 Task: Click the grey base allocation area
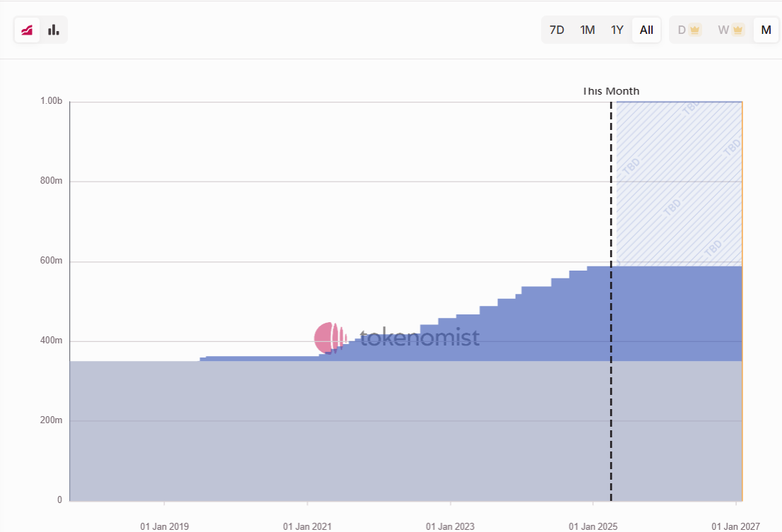pos(406,431)
